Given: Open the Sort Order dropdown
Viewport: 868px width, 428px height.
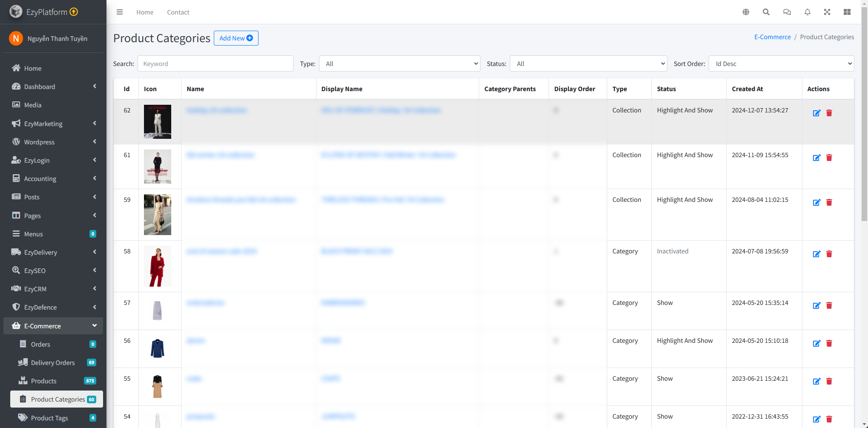Looking at the screenshot, I should click(x=781, y=64).
